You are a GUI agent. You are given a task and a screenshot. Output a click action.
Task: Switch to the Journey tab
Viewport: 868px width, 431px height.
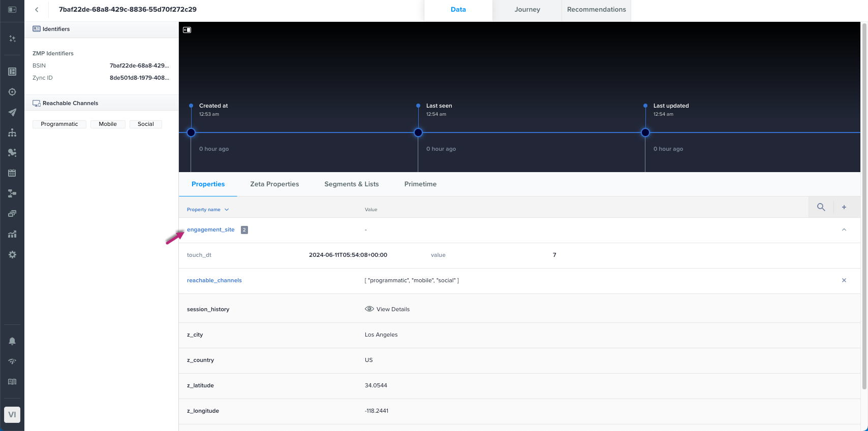coord(527,10)
